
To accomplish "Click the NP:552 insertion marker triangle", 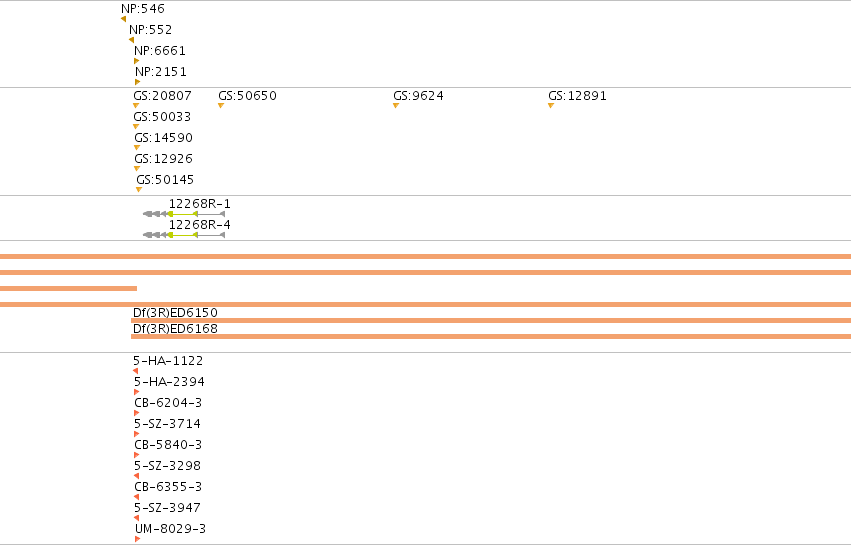I will tap(131, 40).
